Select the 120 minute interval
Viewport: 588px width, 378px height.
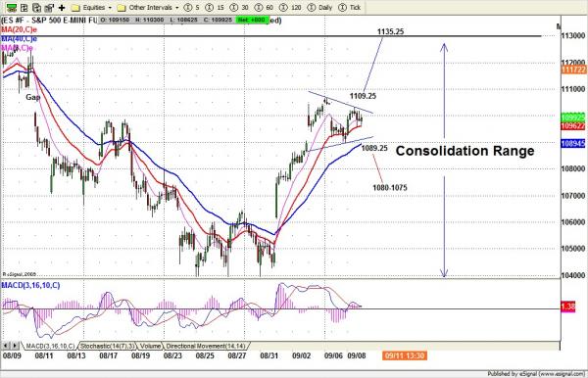(290, 8)
